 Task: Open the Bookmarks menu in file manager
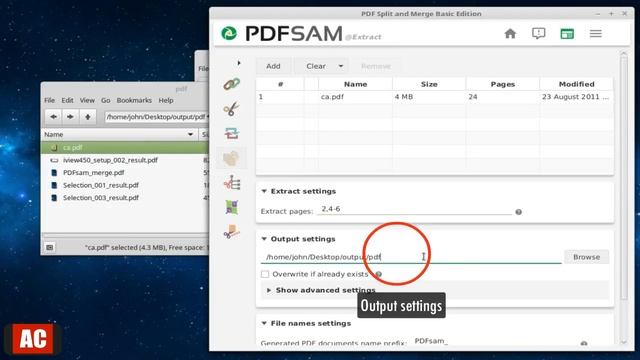[x=134, y=100]
